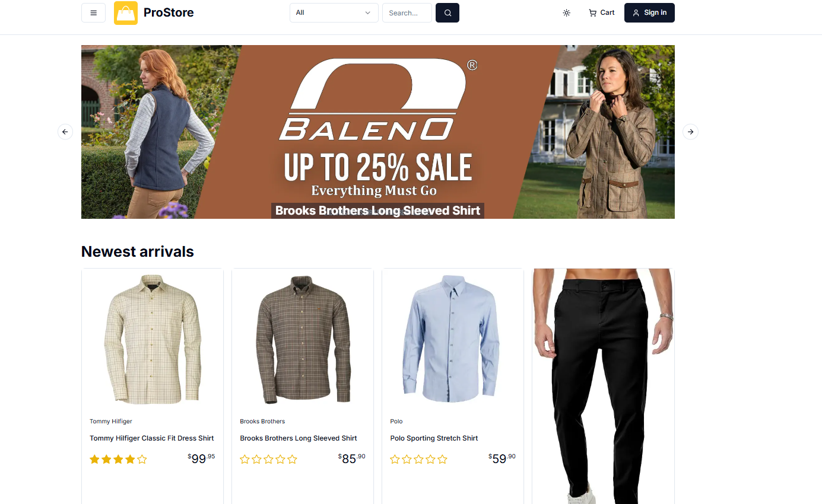Open the Brooks Brothers plaid shirt image
Viewport: 822px width, 504px height.
click(303, 340)
